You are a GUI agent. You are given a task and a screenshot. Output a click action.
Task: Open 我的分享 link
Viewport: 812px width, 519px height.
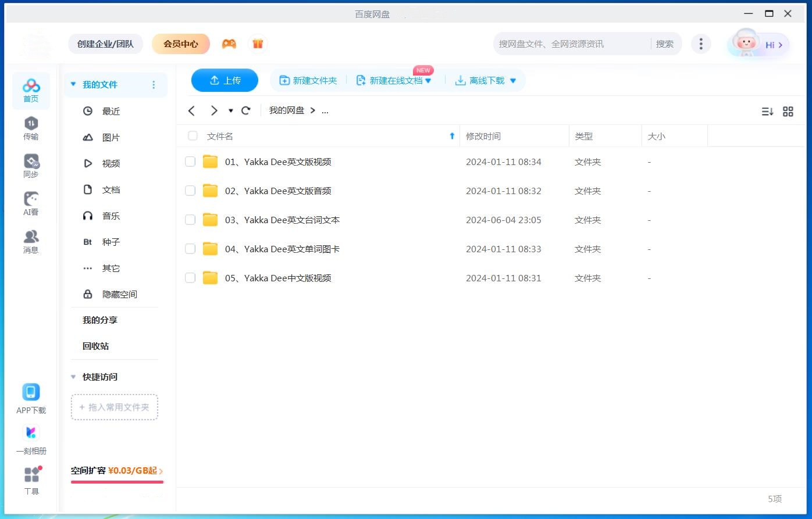(100, 320)
